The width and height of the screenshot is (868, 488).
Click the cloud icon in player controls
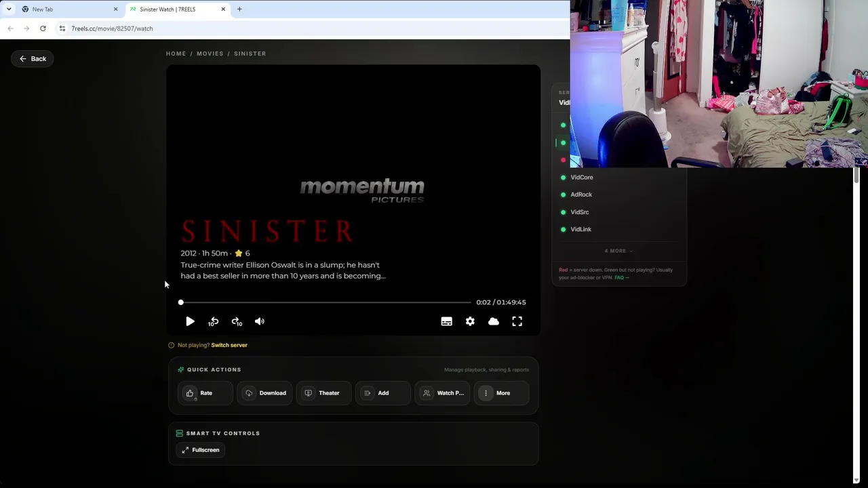point(494,321)
